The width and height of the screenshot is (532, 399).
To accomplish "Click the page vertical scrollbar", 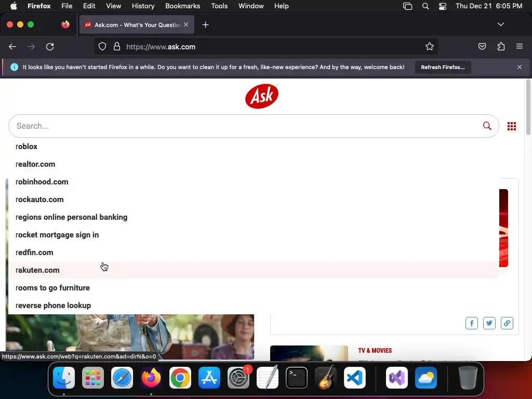I will 528,107.
